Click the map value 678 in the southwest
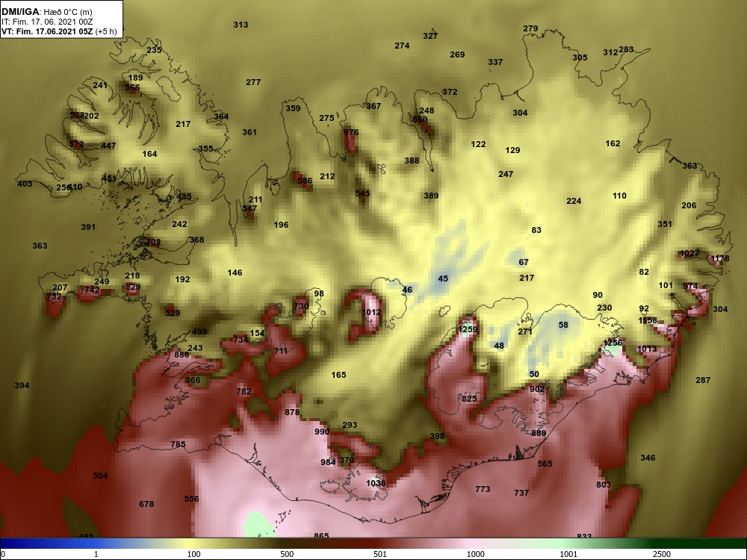 (146, 504)
